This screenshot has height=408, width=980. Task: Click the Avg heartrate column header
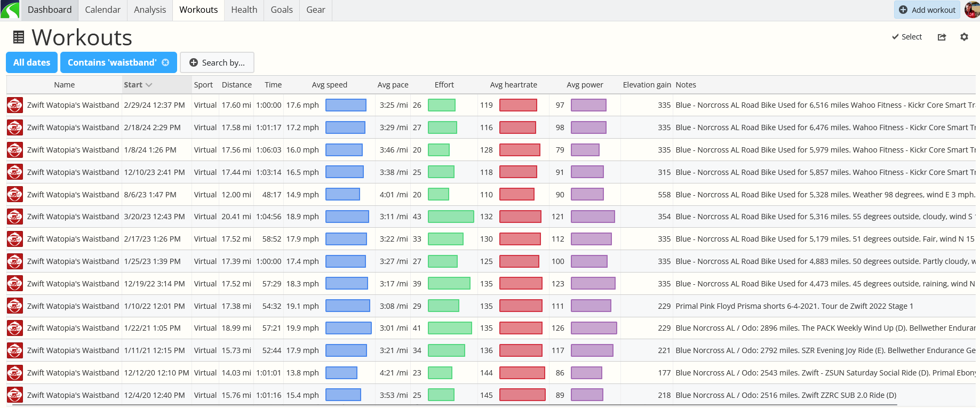point(513,85)
